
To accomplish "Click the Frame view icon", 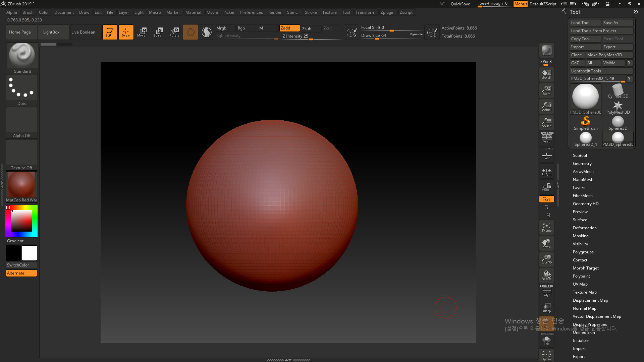I will 546,228.
